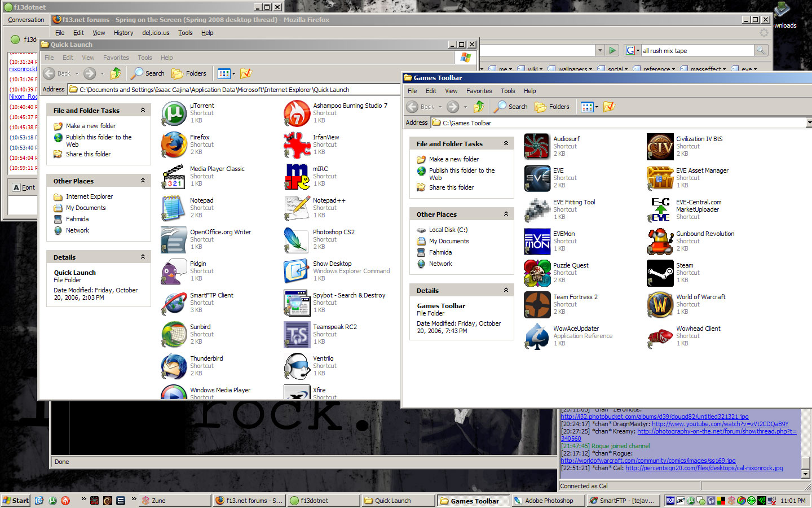Viewport: 812px width, 508px height.
Task: Click the Start button
Action: (16, 500)
